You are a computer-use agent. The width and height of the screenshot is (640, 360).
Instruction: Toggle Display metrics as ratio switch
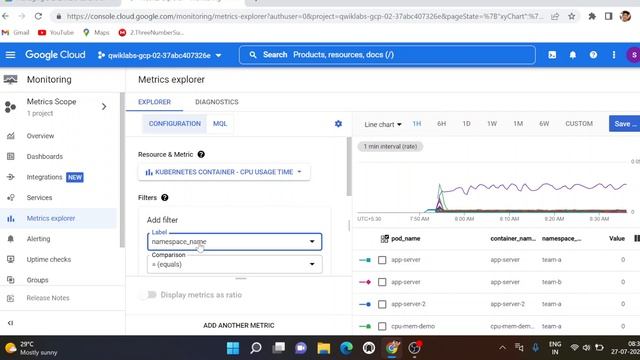[148, 295]
